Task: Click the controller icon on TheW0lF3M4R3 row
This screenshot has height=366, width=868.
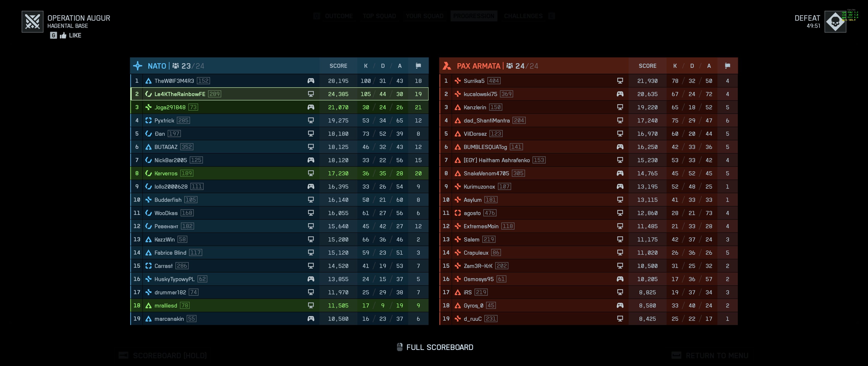Action: point(311,81)
